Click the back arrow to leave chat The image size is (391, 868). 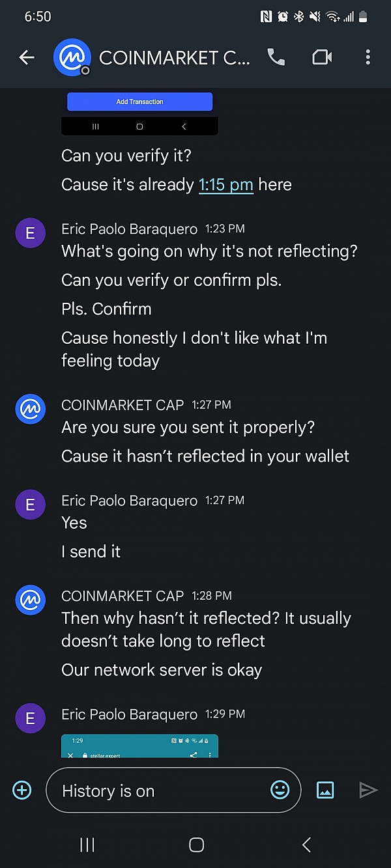click(26, 57)
